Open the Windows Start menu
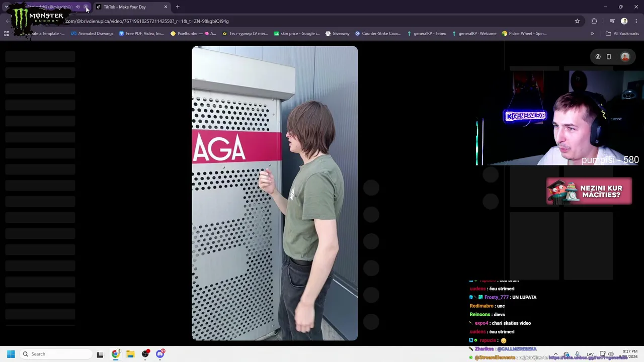The height and width of the screenshot is (362, 644). point(11,354)
